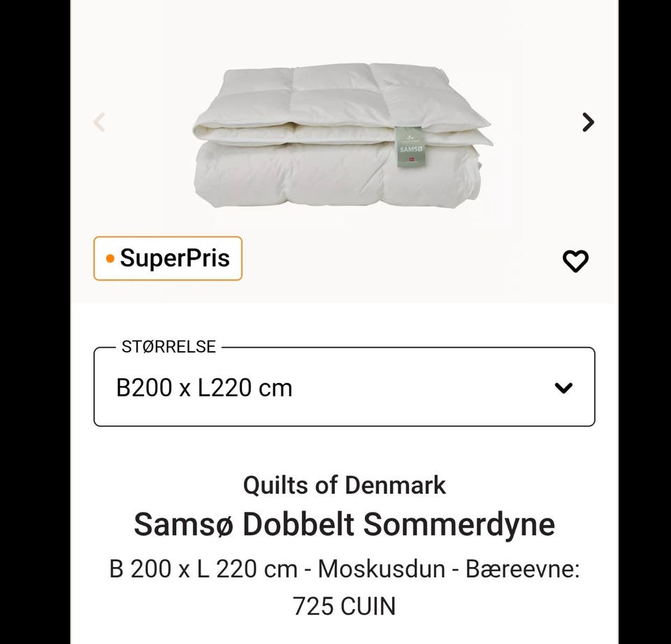This screenshot has height=644, width=671.
Task: Click B200 x L220 cm size field
Action: coord(203,387)
